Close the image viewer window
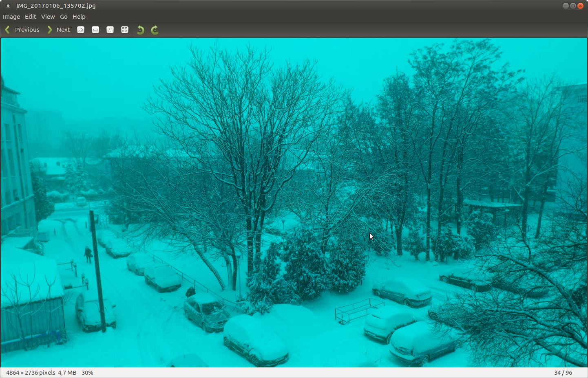Viewport: 588px width, 378px height. click(580, 6)
